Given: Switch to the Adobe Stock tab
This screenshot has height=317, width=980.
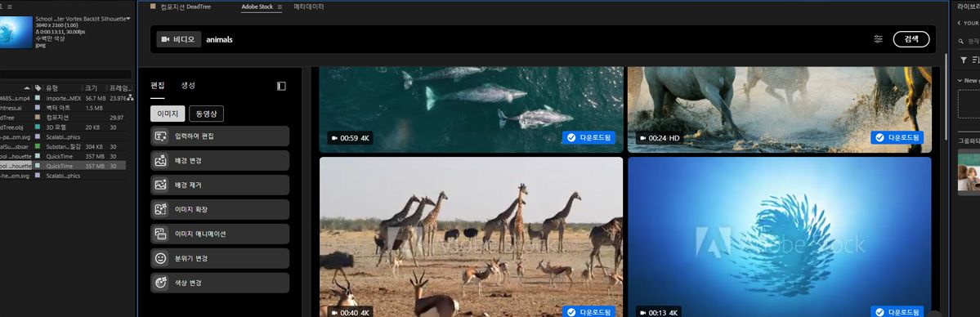Looking at the screenshot, I should [257, 7].
